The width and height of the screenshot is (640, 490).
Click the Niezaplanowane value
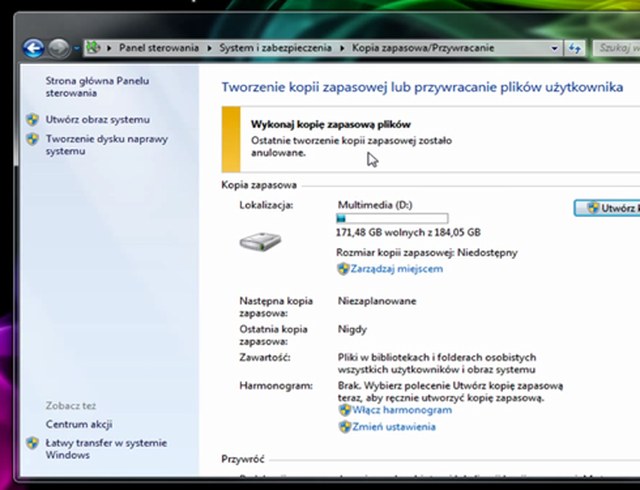[x=377, y=301]
